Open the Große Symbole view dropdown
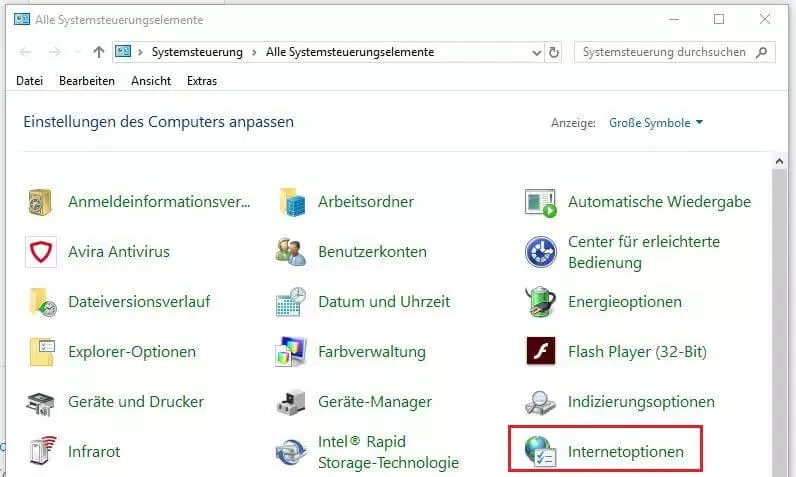The width and height of the screenshot is (796, 477). click(655, 123)
